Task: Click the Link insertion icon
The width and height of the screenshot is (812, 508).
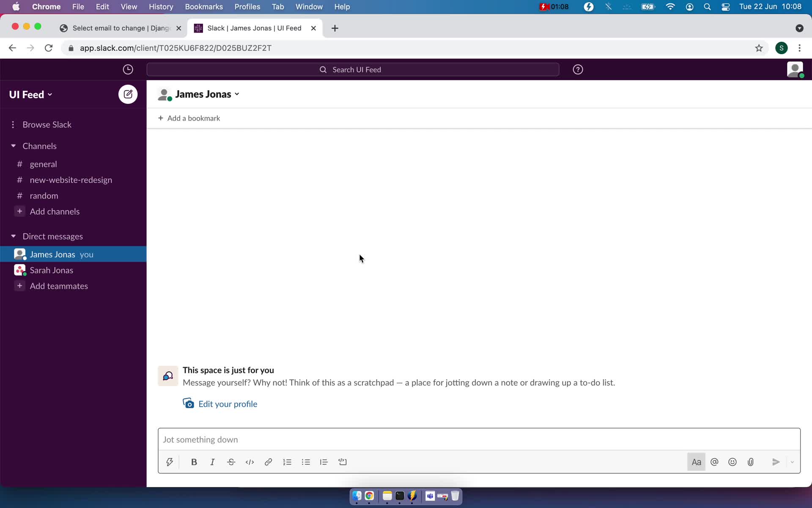Action: pyautogui.click(x=268, y=462)
